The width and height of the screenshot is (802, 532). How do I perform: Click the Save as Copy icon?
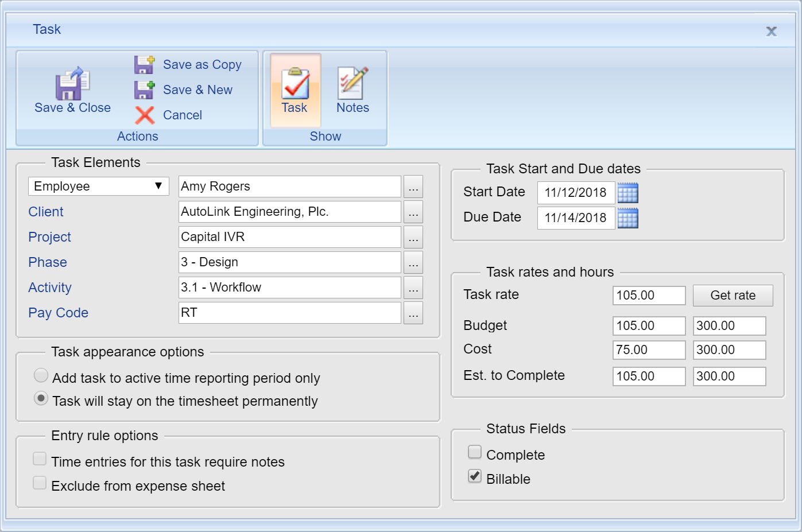click(x=144, y=65)
